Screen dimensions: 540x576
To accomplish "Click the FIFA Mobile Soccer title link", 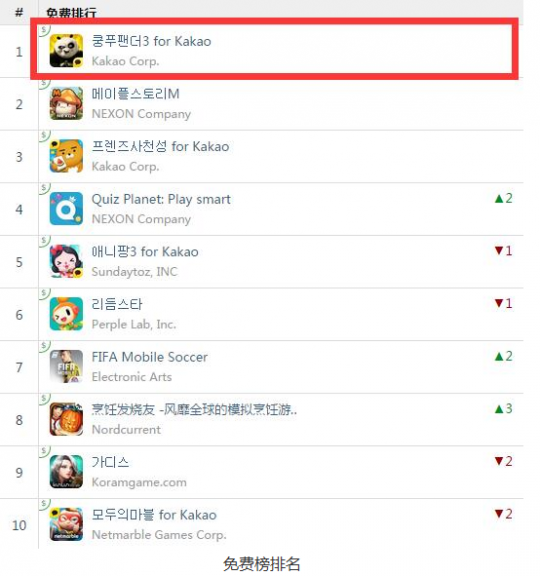I will point(150,357).
